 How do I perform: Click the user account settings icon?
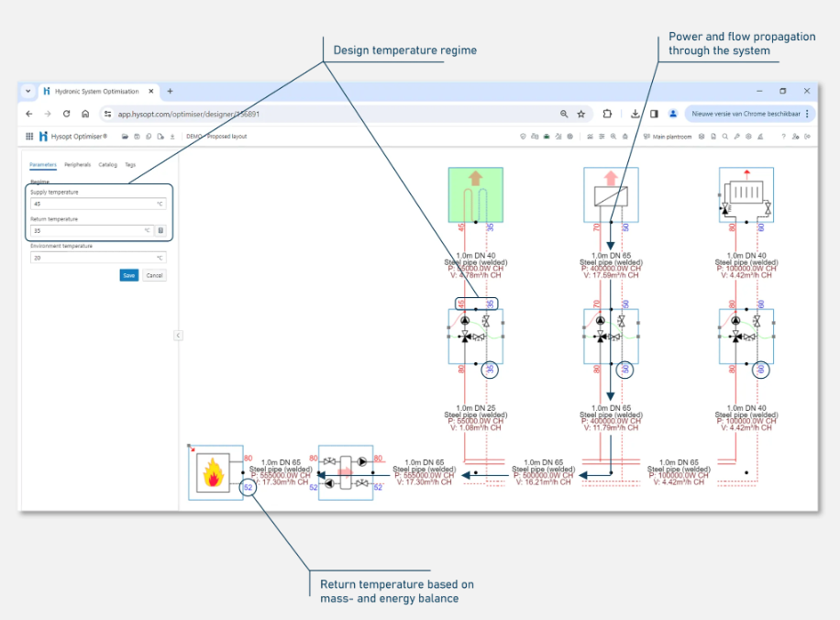(x=796, y=137)
